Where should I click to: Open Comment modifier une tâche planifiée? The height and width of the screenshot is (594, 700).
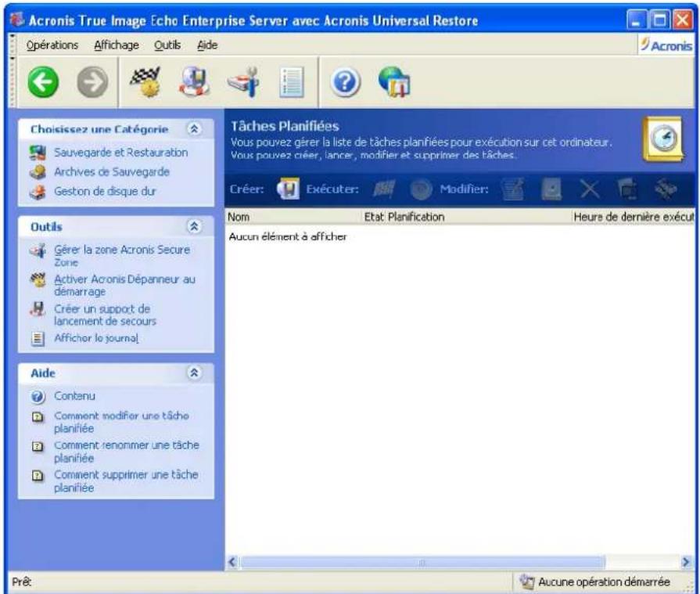(121, 422)
